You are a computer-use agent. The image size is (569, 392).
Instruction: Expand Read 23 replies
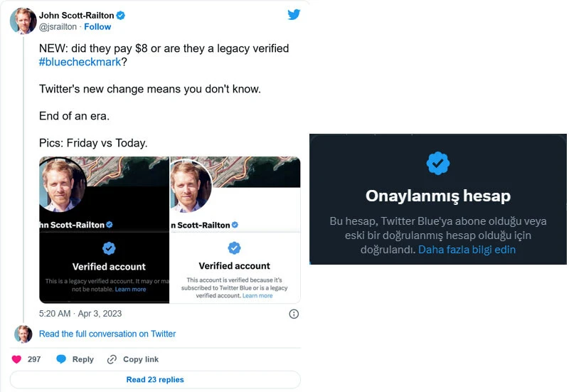[x=155, y=380]
